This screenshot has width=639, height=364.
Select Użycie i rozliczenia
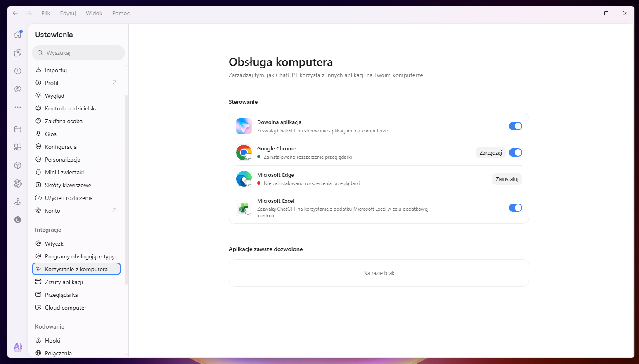pyautogui.click(x=76, y=198)
